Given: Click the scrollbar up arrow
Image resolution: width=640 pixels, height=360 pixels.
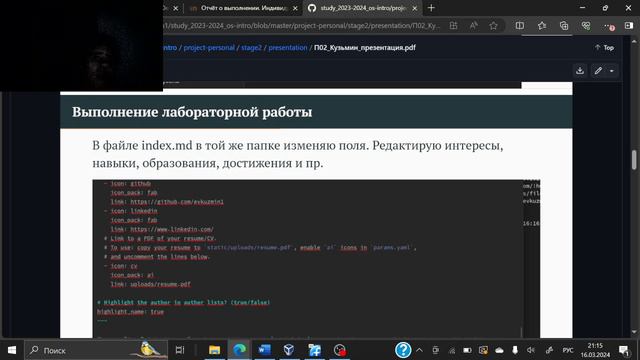Looking at the screenshot, I should point(634,41).
